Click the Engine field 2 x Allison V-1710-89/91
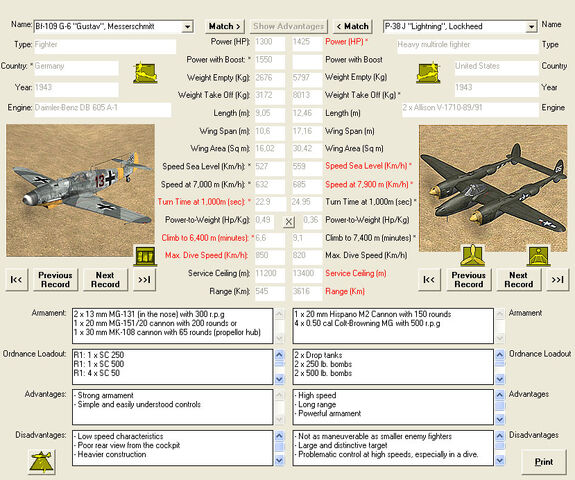575x480 pixels. pos(470,110)
